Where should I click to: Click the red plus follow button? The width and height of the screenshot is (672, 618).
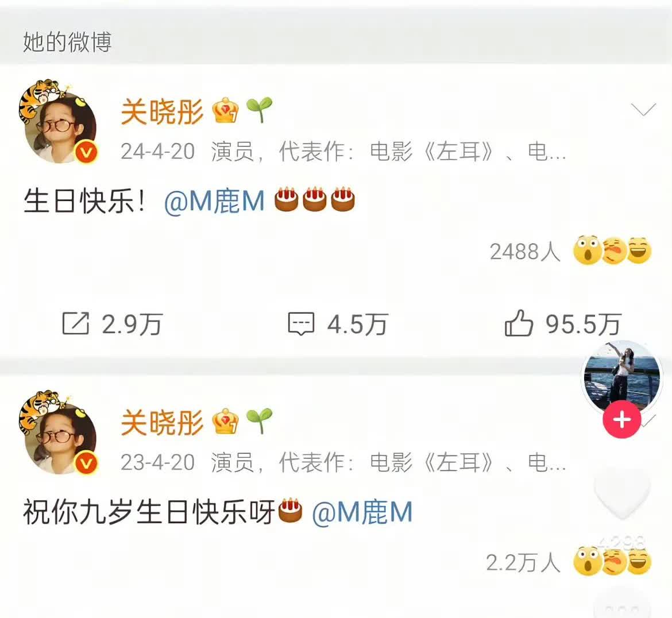[x=622, y=420]
